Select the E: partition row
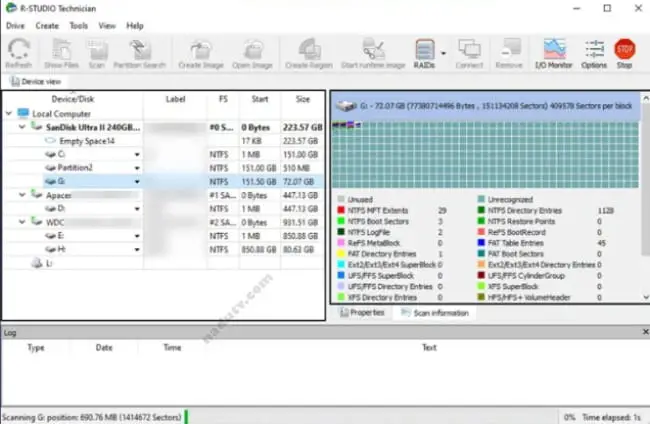This screenshot has width=650, height=424. pos(164,236)
